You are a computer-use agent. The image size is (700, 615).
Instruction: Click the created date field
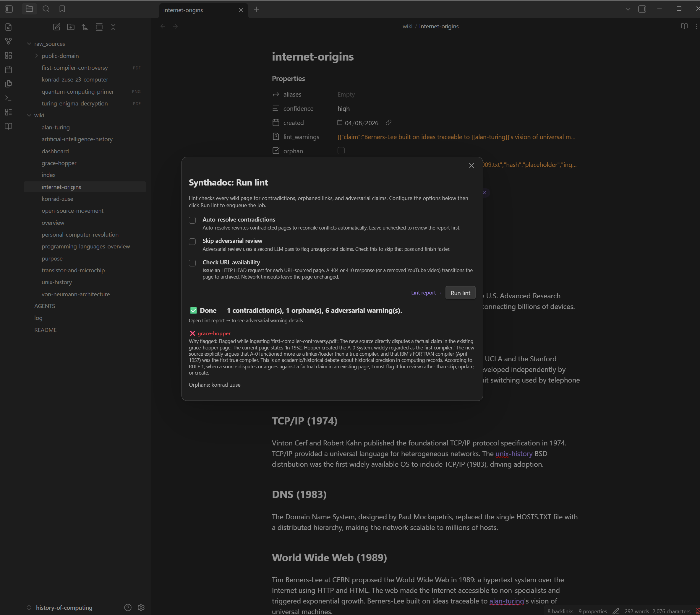point(362,123)
